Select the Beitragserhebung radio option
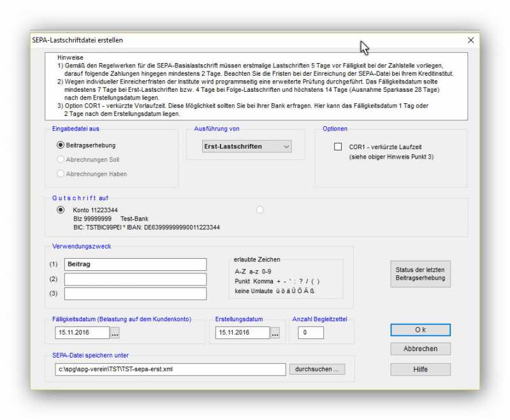 click(61, 145)
